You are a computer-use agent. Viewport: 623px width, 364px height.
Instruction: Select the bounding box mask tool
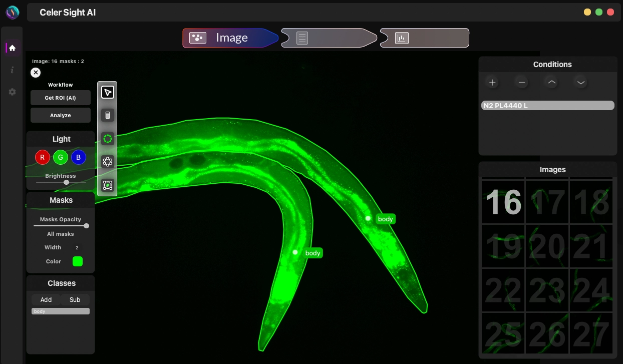[107, 185]
